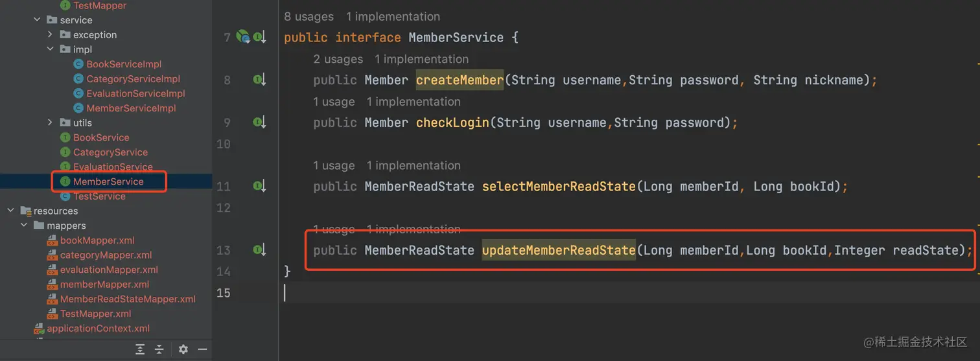Expand the exception folder

pos(51,34)
